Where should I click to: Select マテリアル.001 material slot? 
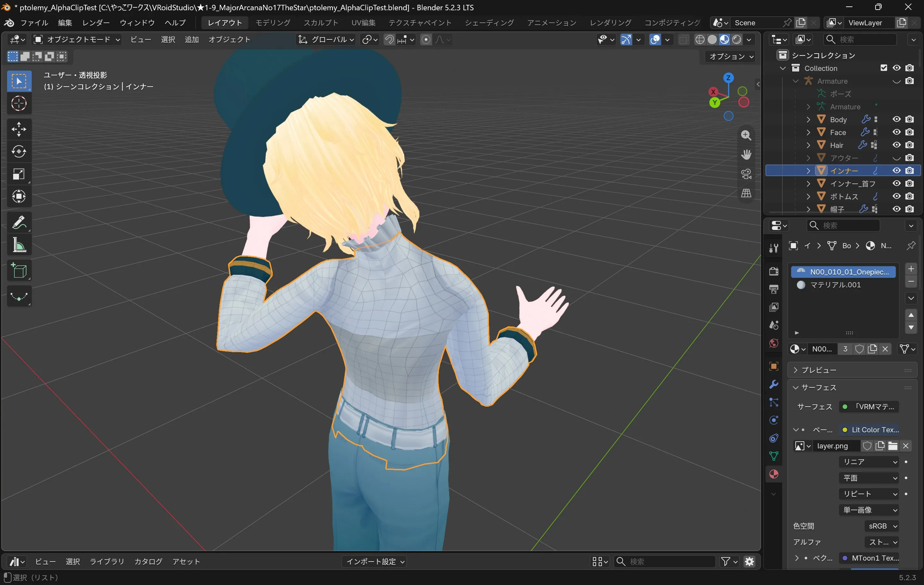point(843,284)
